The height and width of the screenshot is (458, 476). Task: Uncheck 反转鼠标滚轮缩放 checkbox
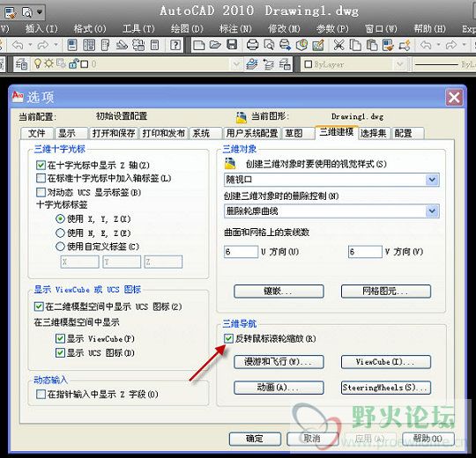pyautogui.click(x=228, y=338)
